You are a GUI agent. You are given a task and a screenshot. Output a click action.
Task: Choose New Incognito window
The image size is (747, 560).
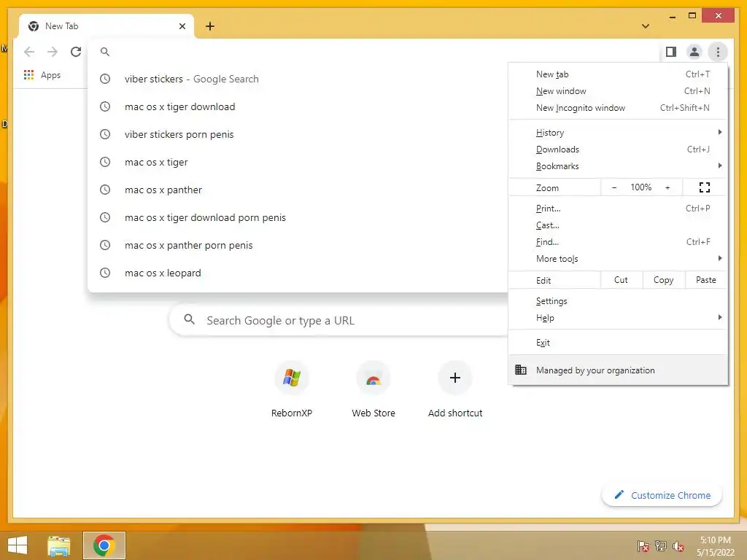(618, 108)
